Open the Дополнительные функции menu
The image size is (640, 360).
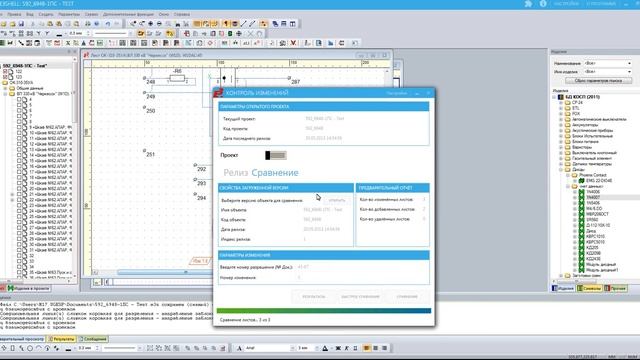click(128, 14)
